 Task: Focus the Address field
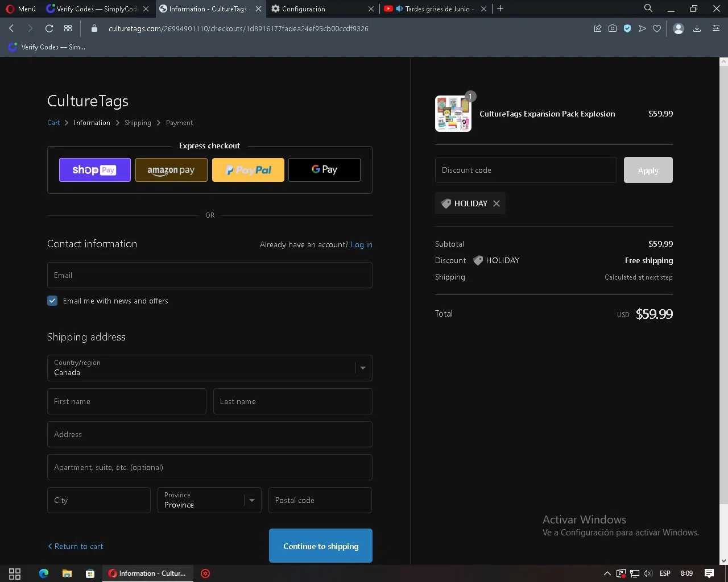click(x=210, y=434)
